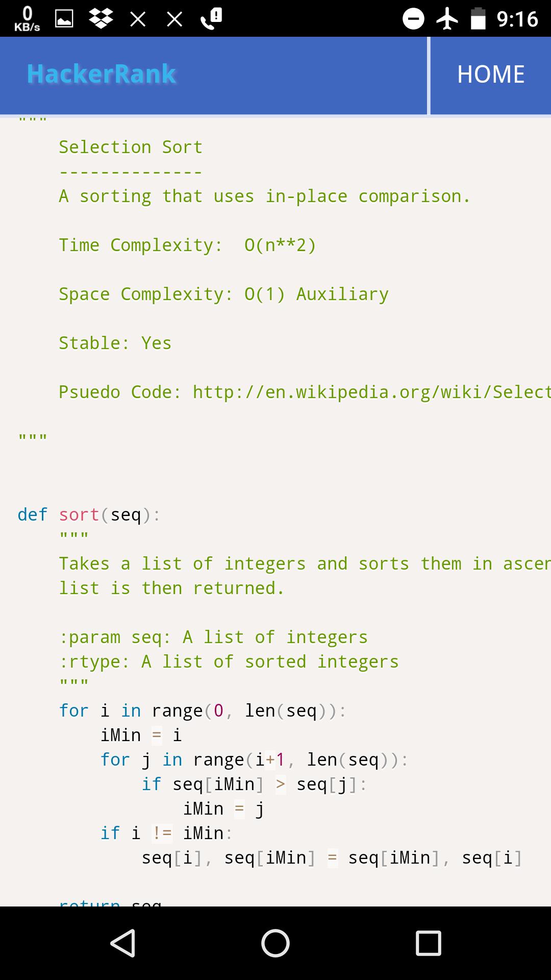Tap the 'Time Complexity: O(n**2)' line
The width and height of the screenshot is (551, 980).
tap(187, 245)
